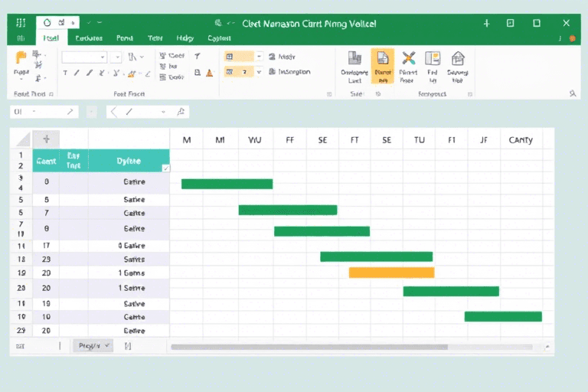Click the bar chart ribbon icon

[354, 58]
